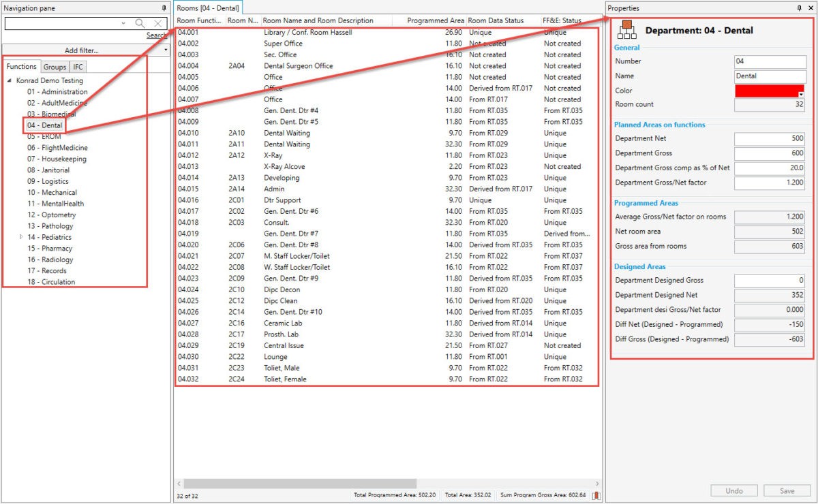Expand the 14 - Pediatrics node

[20, 236]
